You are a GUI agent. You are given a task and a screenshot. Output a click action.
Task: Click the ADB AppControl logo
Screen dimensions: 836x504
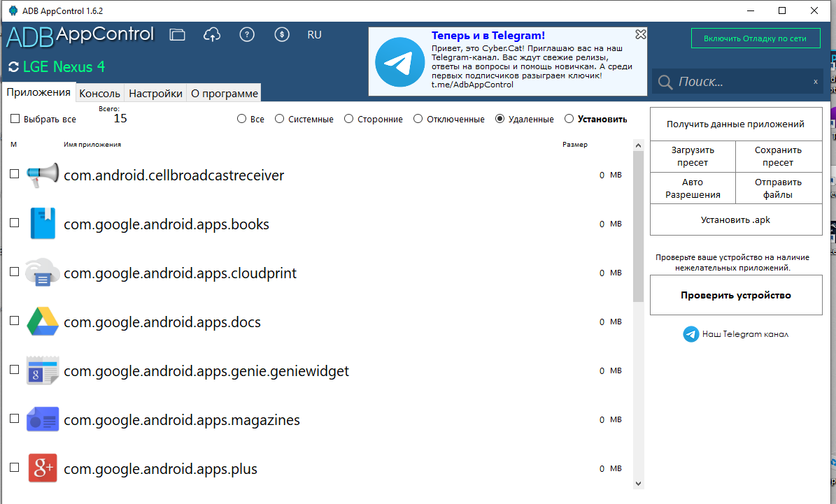tap(80, 36)
